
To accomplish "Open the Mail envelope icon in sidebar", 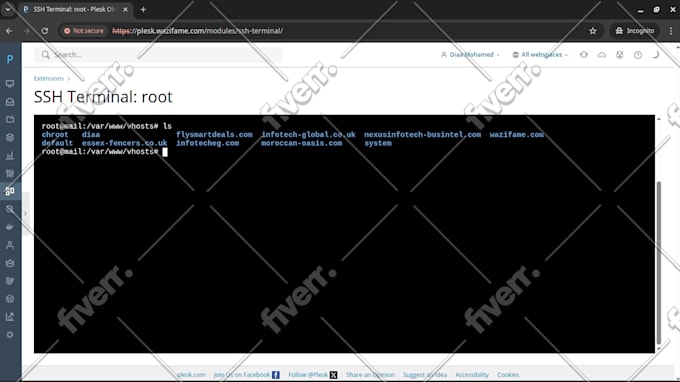I will pyautogui.click(x=10, y=101).
